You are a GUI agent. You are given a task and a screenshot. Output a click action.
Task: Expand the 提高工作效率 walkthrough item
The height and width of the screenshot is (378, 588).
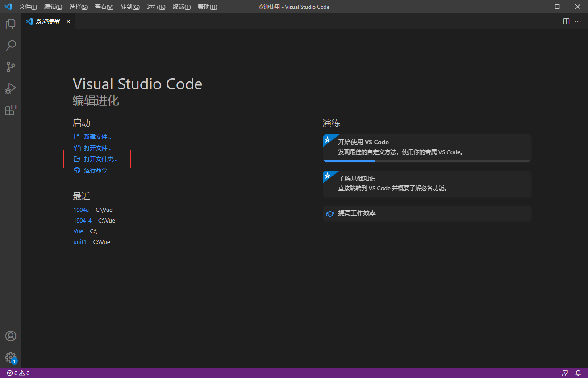coord(357,213)
